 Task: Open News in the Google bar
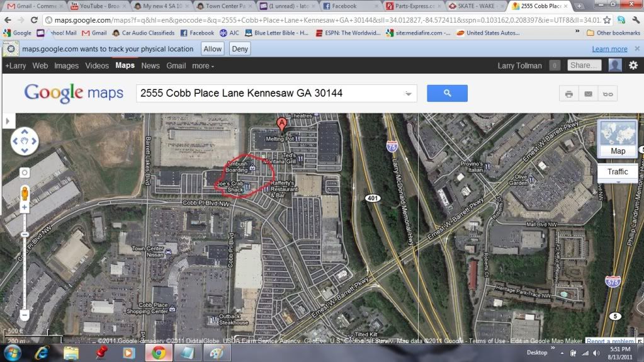150,65
